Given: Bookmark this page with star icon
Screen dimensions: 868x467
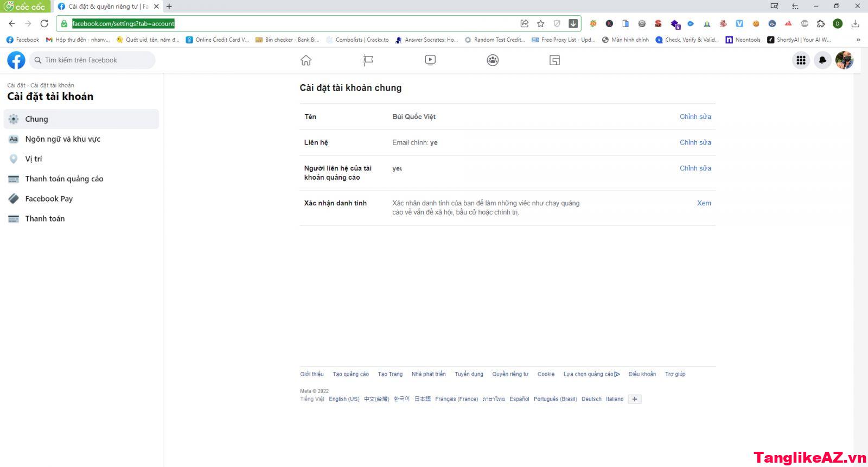Looking at the screenshot, I should [x=540, y=23].
